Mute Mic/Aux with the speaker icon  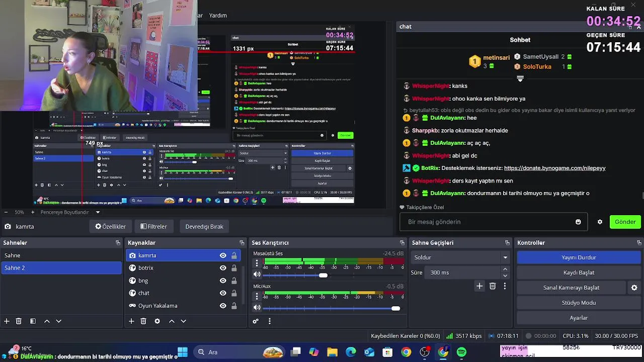(x=257, y=307)
